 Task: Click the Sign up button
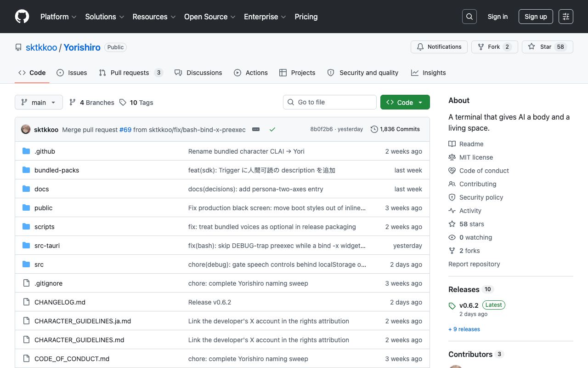tap(536, 17)
